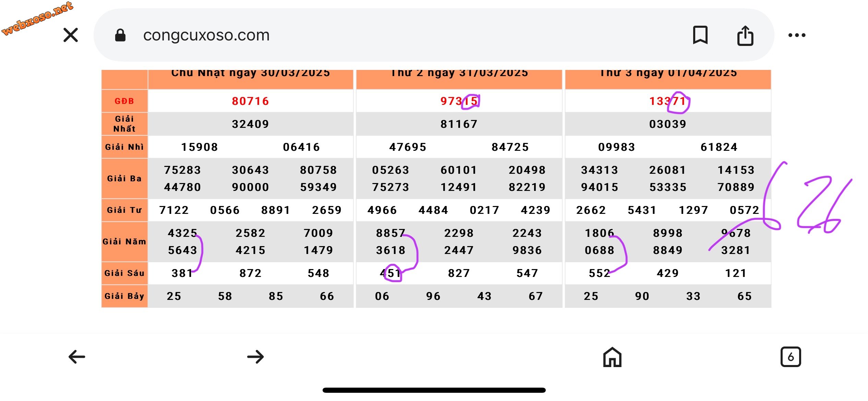868x401 pixels.
Task: Click first prize number 03039
Action: 668,124
